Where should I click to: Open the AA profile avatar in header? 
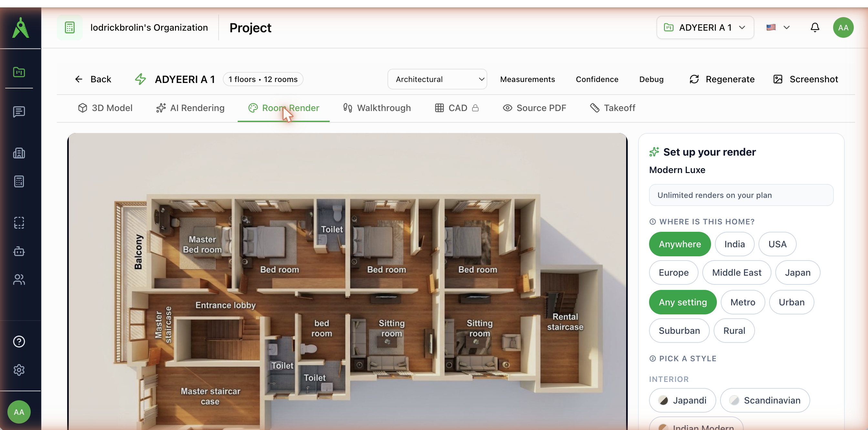click(x=843, y=27)
